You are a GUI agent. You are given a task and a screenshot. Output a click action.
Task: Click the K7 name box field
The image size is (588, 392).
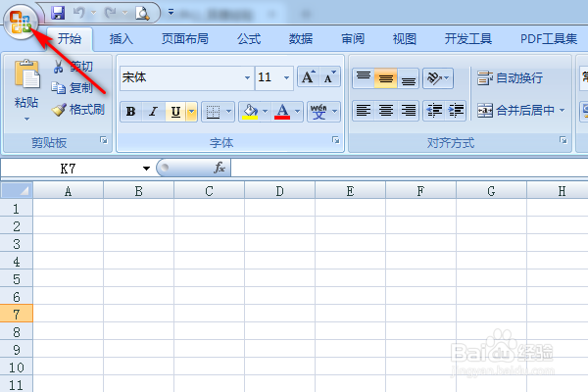pyautogui.click(x=70, y=169)
